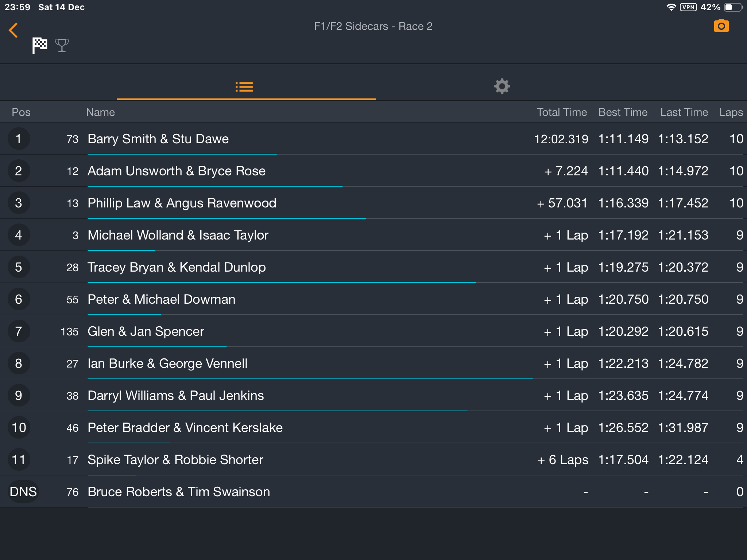Tap competitor number 73
The image size is (747, 560).
(x=73, y=139)
